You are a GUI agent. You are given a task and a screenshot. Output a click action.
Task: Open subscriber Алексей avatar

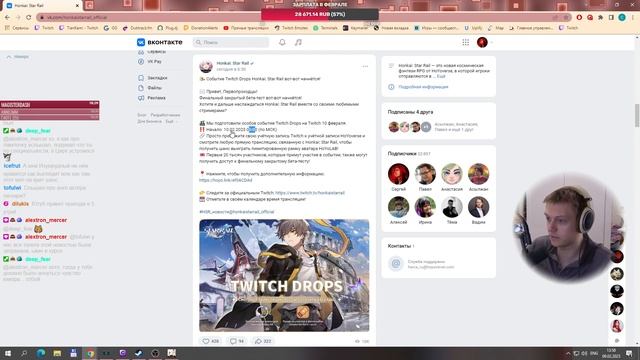[398, 207]
